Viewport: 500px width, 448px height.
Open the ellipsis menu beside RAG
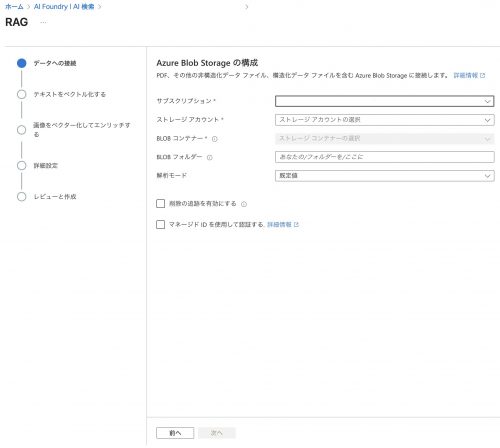[43, 22]
